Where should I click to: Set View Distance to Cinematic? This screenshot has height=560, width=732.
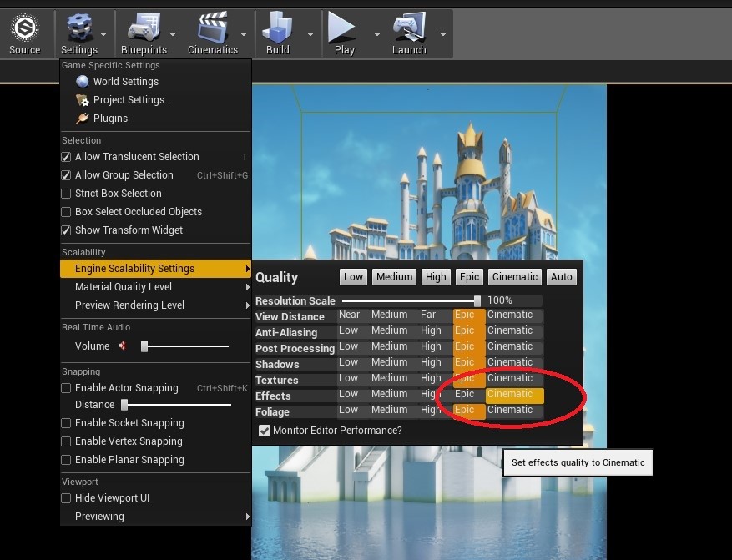tap(514, 315)
